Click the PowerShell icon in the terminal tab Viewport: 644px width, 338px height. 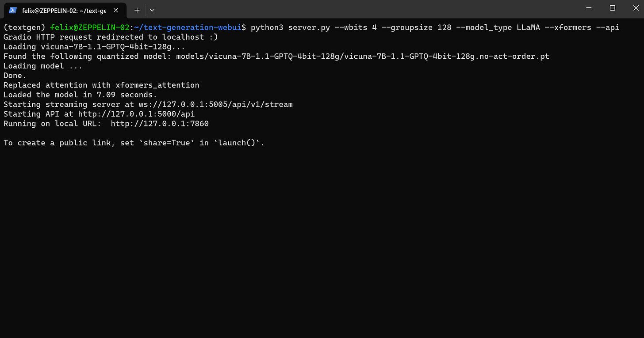[13, 10]
